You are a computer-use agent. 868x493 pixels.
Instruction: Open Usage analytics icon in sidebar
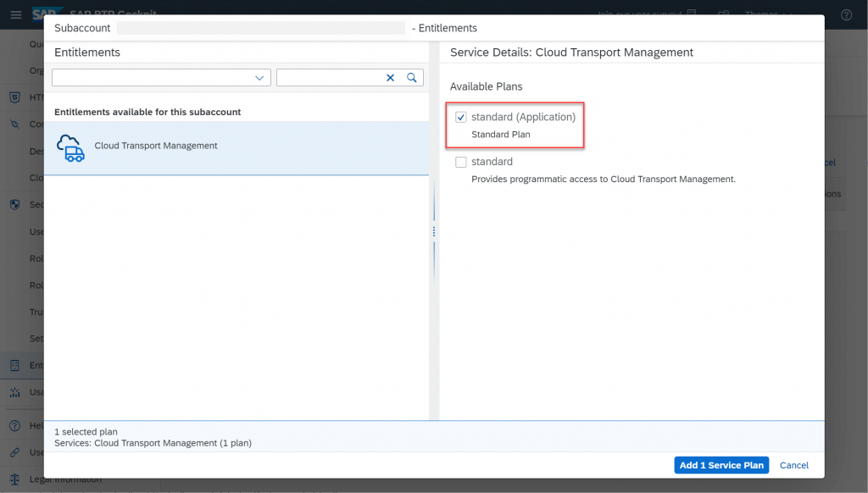coord(15,392)
